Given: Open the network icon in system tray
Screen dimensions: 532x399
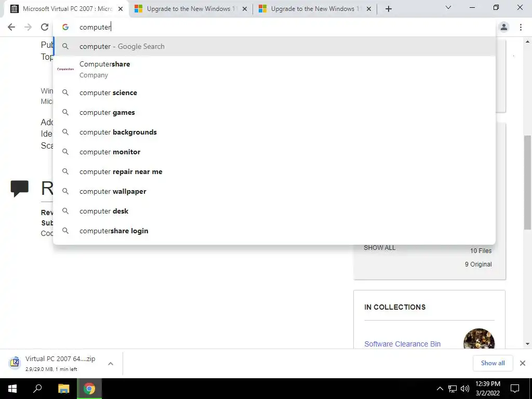Looking at the screenshot, I should [x=453, y=389].
